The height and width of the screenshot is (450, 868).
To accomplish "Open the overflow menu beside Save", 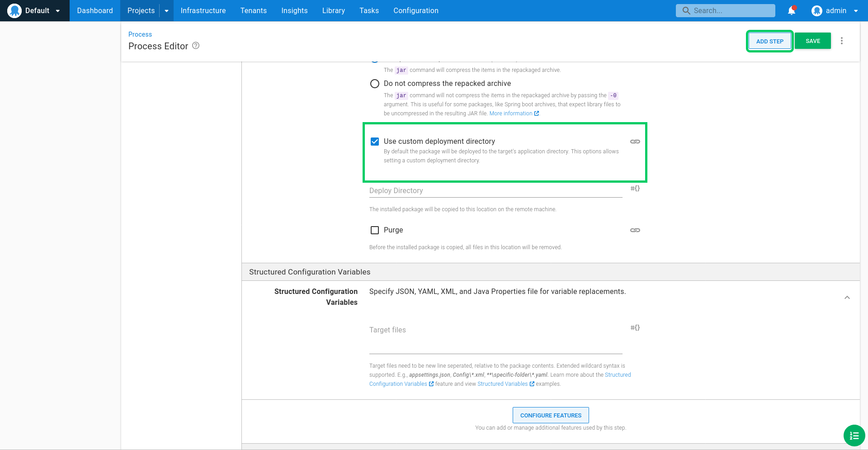I will [842, 41].
